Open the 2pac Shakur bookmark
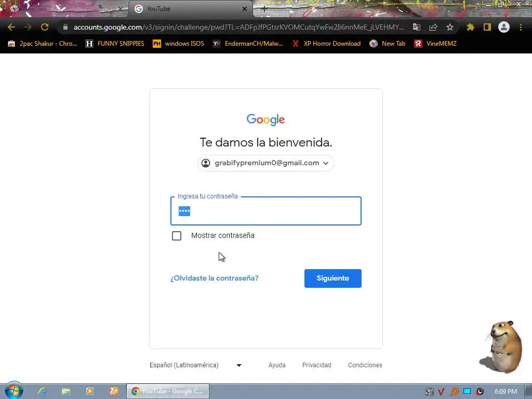 coord(43,44)
